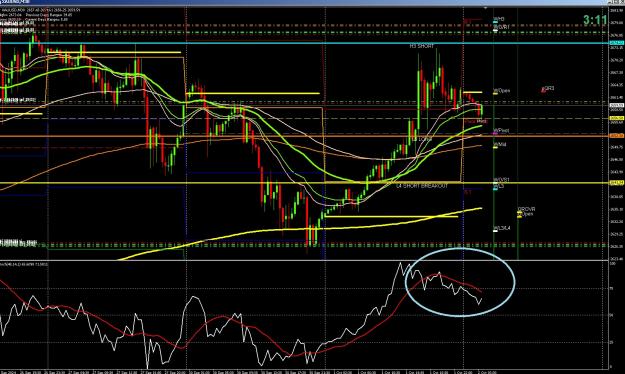
Task: Click the indicator subwindow label at its top-left
Action: point(24,264)
